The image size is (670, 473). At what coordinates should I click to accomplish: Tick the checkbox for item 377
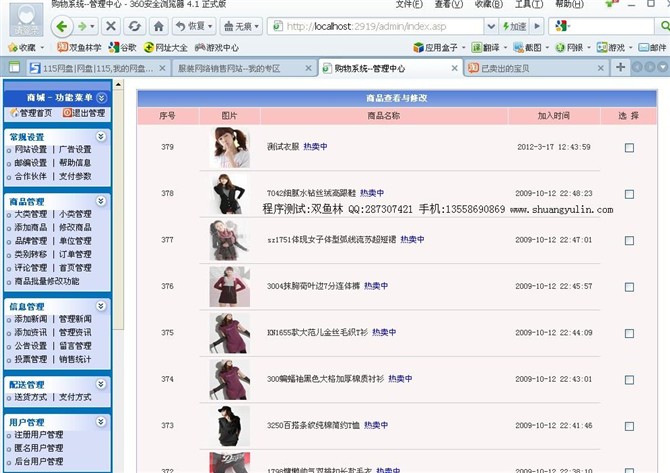pos(629,241)
